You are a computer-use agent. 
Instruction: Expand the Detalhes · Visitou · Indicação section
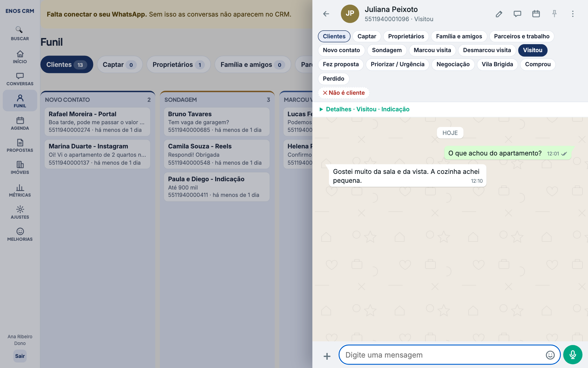click(364, 109)
